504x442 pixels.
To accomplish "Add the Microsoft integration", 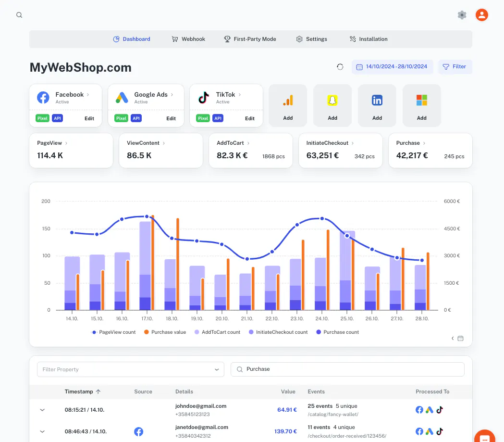I will (422, 105).
